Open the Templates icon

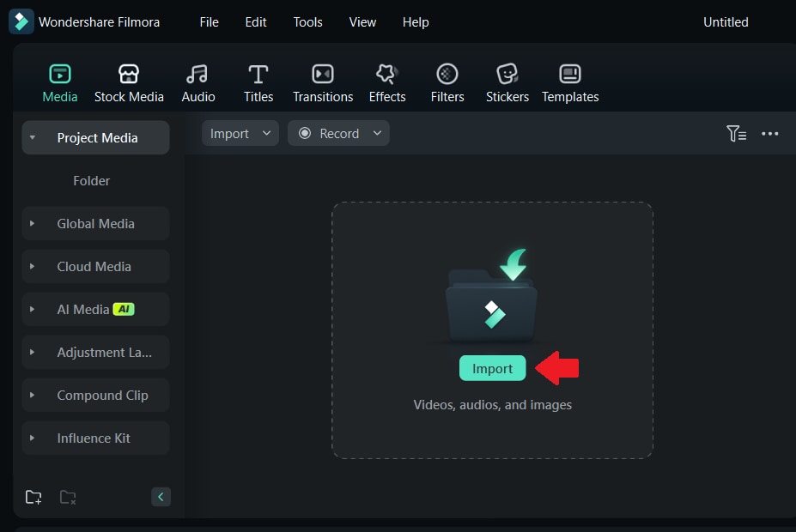coord(570,74)
